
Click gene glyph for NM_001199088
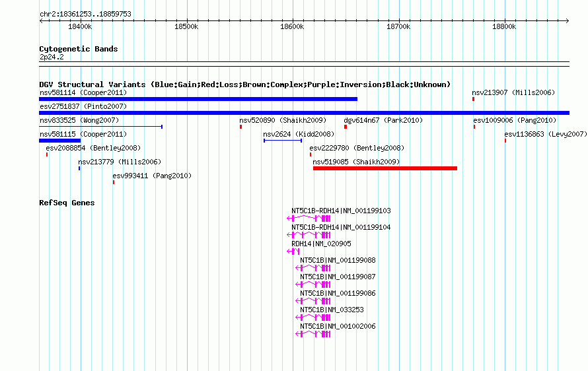tap(313, 268)
